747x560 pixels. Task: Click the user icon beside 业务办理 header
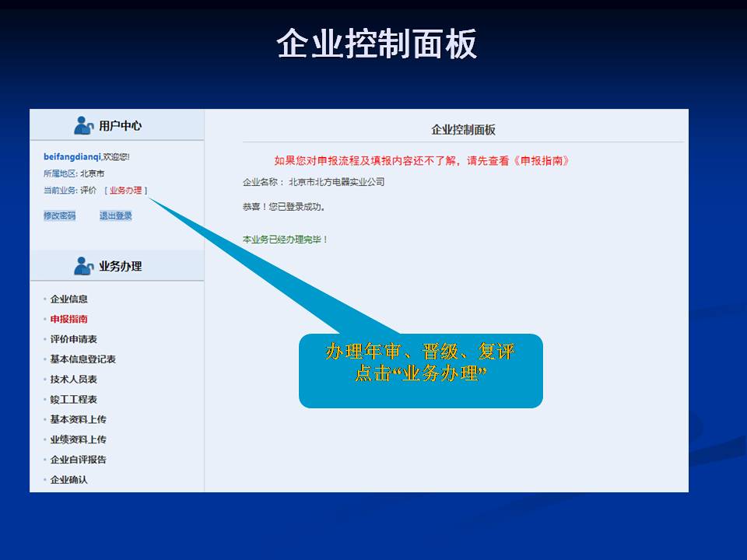point(84,266)
